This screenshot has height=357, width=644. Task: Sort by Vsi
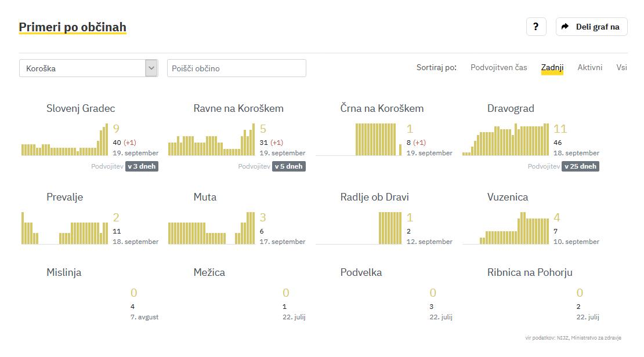pos(621,68)
